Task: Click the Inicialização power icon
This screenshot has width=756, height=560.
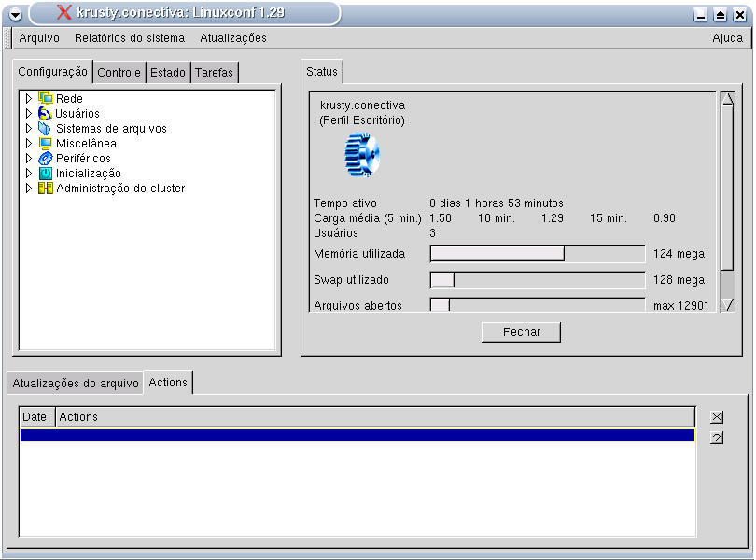Action: point(46,174)
